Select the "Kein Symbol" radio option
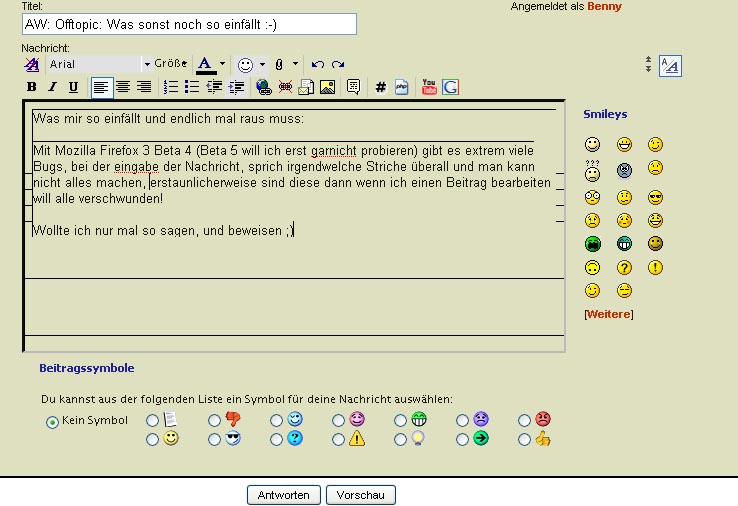Image resolution: width=738 pixels, height=506 pixels. coord(52,422)
